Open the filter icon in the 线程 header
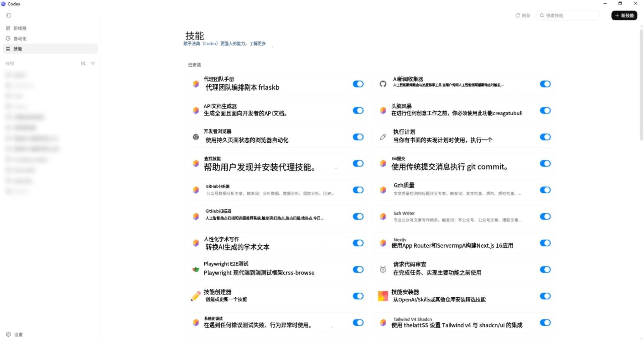Viewport: 644px width, 342px height. tap(93, 63)
